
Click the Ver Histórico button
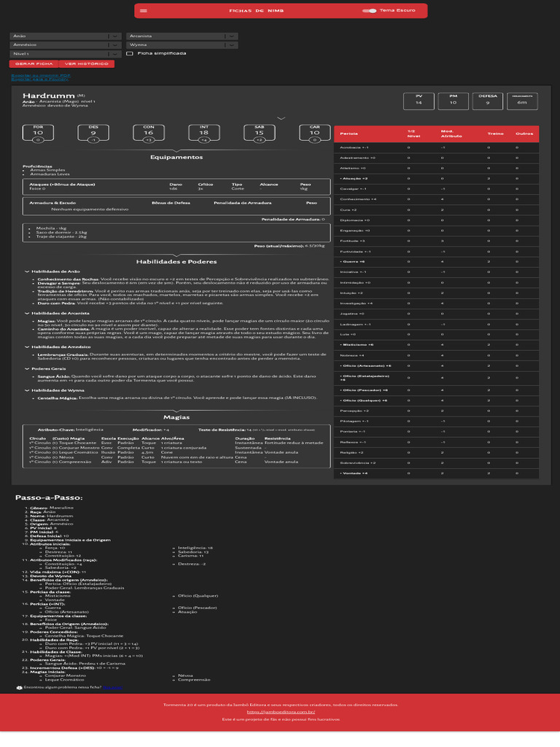87,64
